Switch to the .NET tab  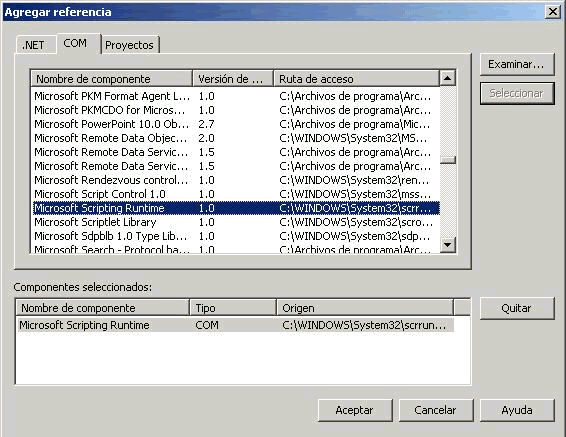tap(36, 45)
